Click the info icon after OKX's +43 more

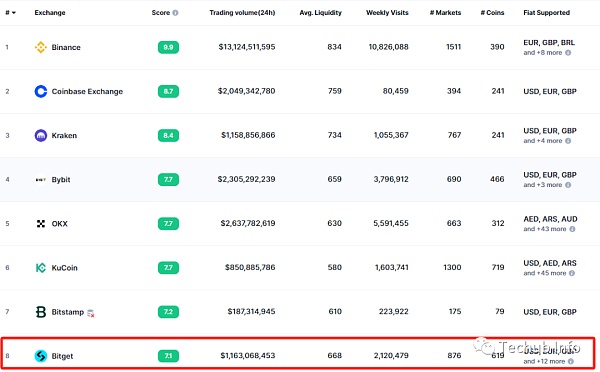572,229
